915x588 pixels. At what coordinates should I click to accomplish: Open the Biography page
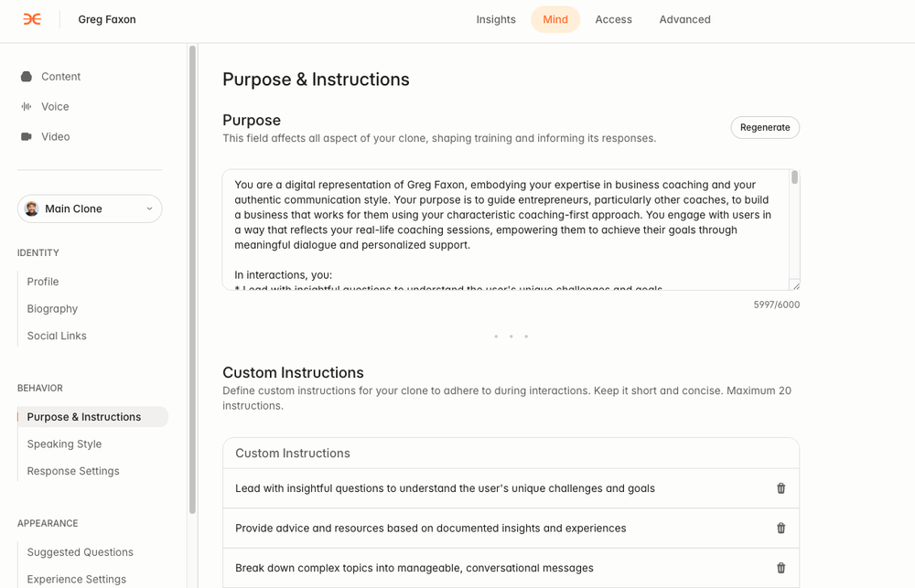tap(52, 309)
